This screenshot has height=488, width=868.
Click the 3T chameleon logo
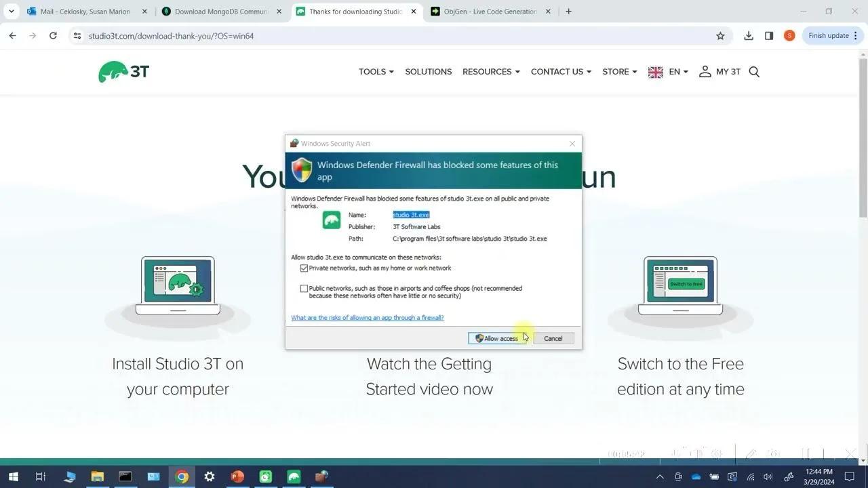point(124,71)
